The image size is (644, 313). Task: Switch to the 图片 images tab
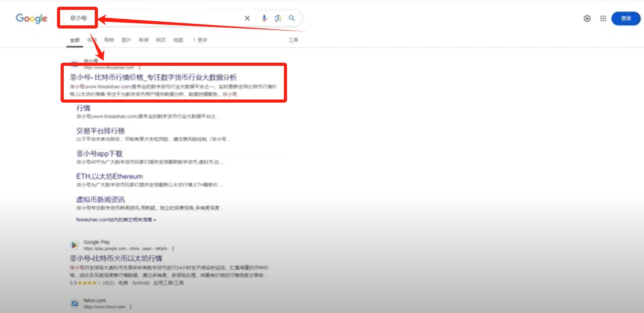(126, 40)
